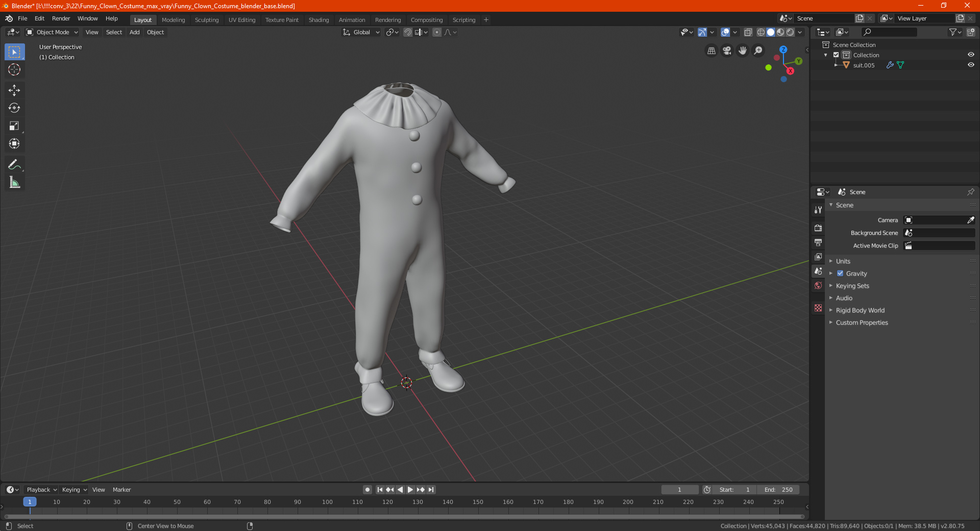Viewport: 980px width, 531px height.
Task: Click the green mesh data icon next to suit.005
Action: (900, 65)
